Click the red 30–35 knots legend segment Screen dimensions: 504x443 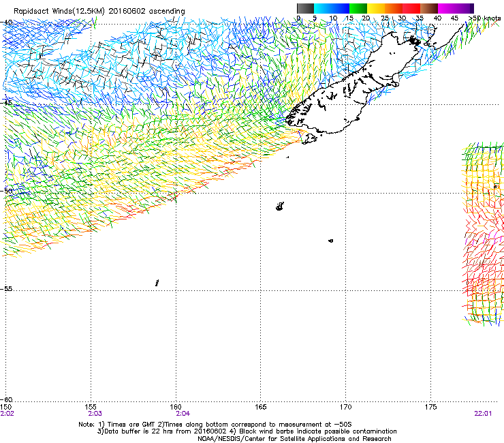click(x=411, y=8)
